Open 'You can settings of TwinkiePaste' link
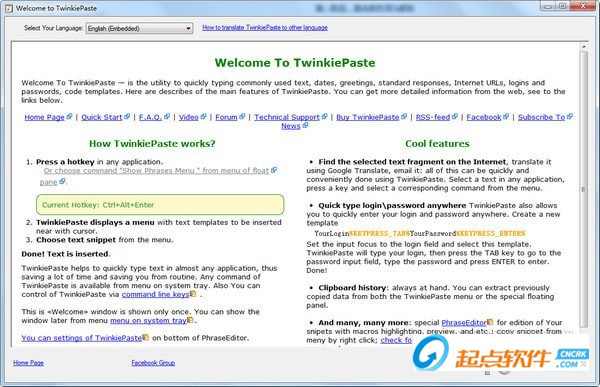 point(82,338)
